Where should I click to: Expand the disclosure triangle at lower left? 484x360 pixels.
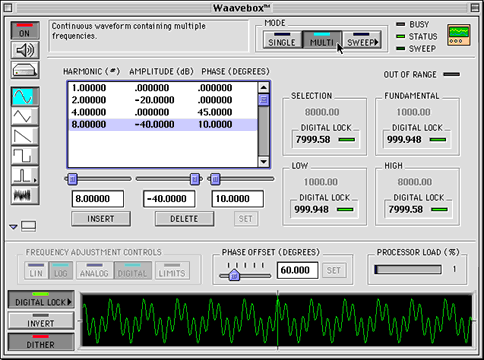13,227
